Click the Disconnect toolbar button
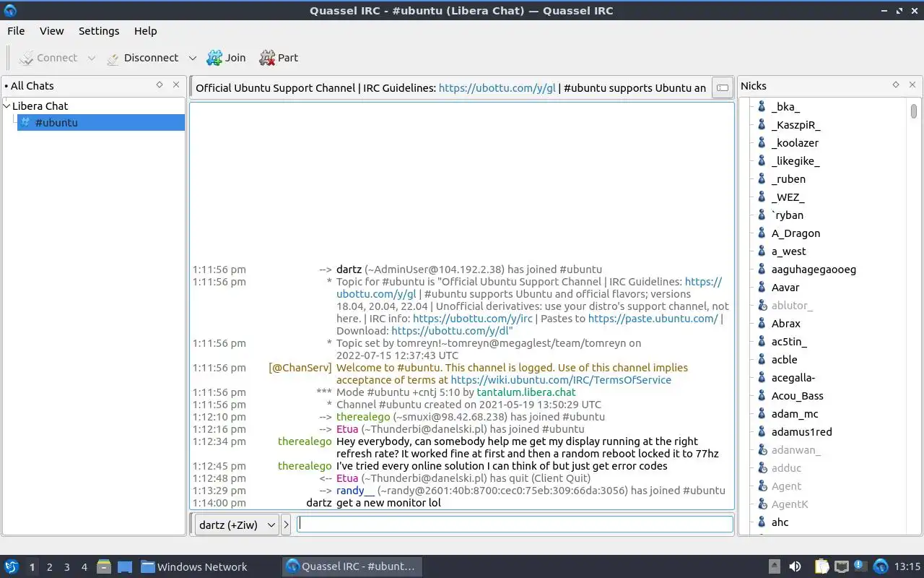This screenshot has height=578, width=924. coord(142,58)
